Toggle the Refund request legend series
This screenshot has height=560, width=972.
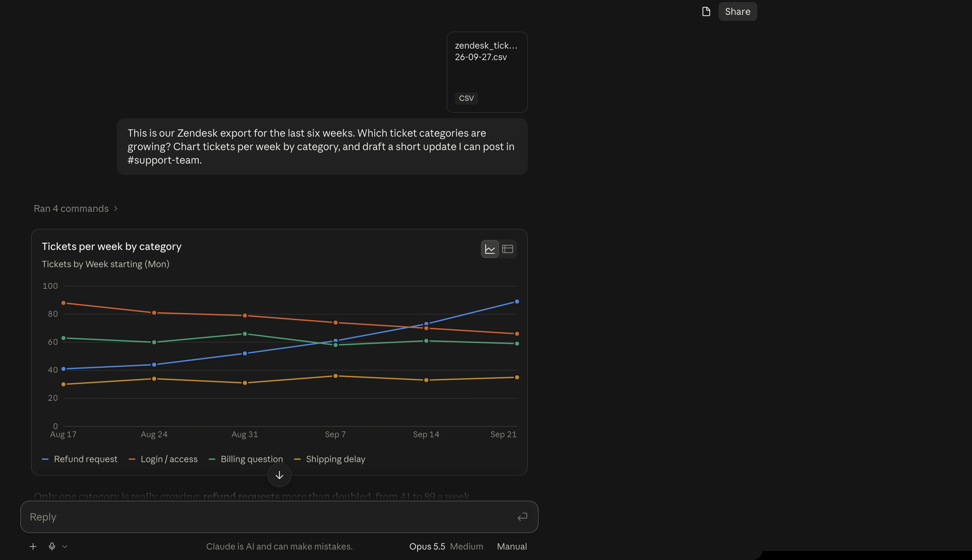click(x=80, y=459)
